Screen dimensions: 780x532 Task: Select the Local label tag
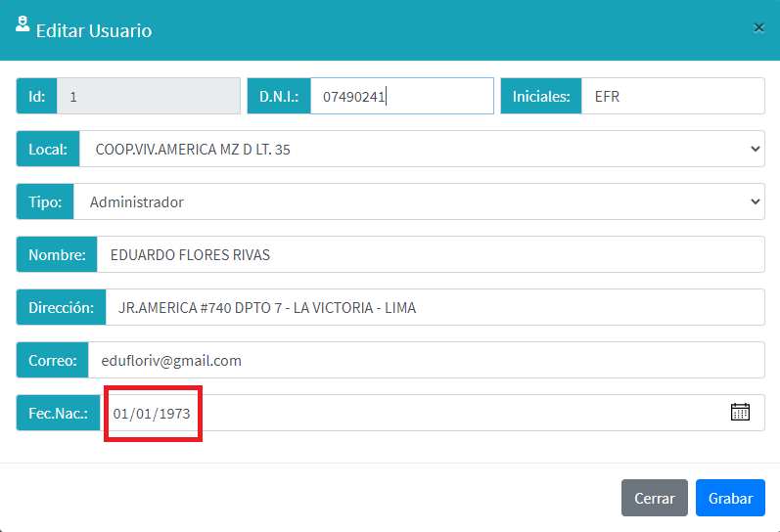(48, 150)
